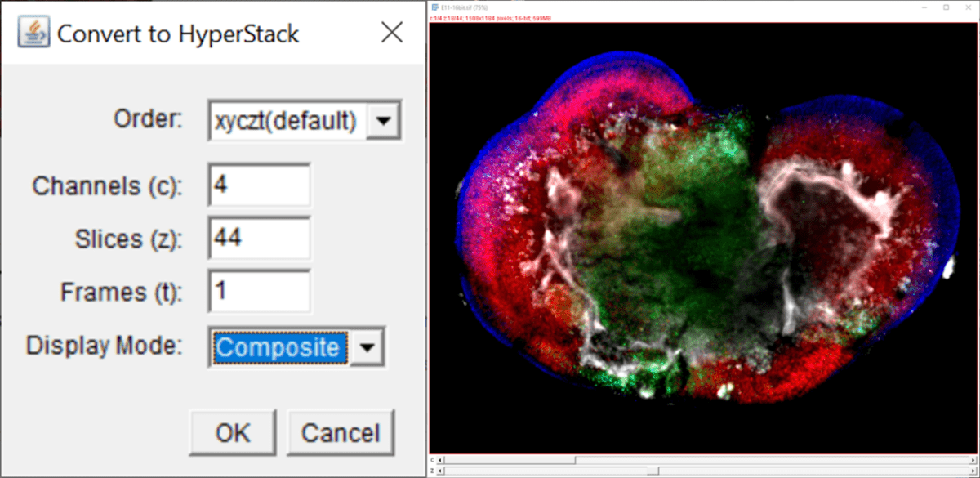Click the E11-16bit.tif window icon
This screenshot has height=478, width=980.
tap(434, 6)
